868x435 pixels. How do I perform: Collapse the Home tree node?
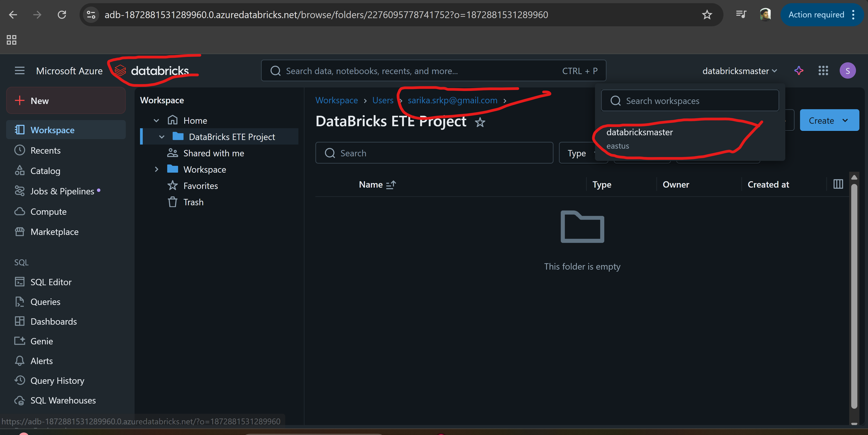pos(156,121)
